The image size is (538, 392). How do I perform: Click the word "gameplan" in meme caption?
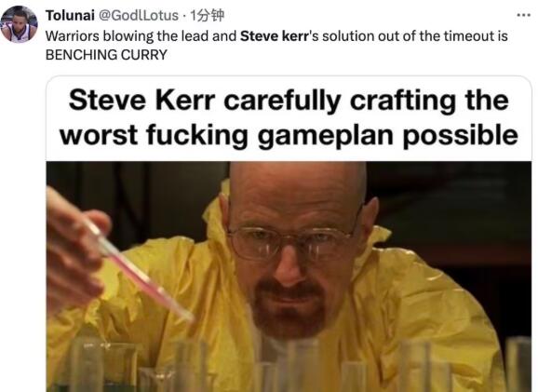coord(325,136)
